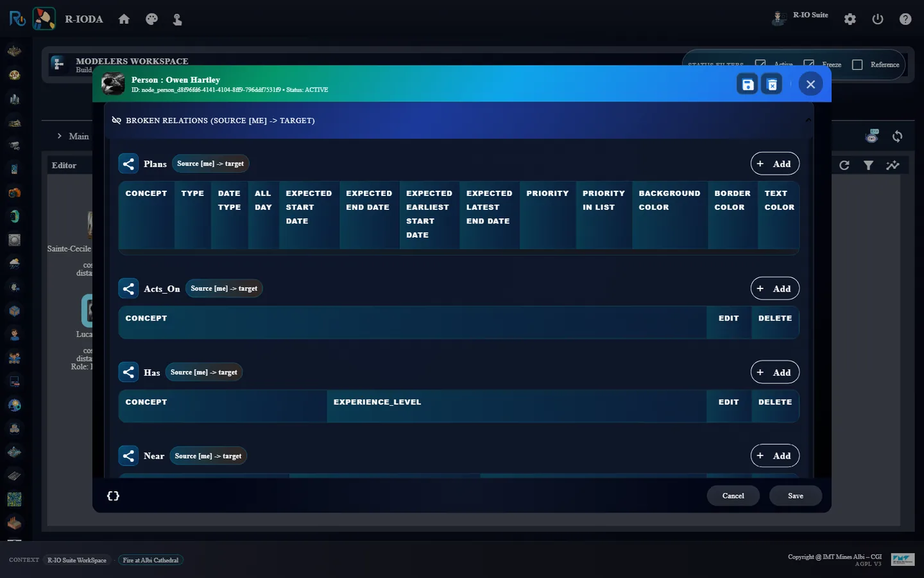Add a new Has relation
924x578 pixels.
pos(774,372)
